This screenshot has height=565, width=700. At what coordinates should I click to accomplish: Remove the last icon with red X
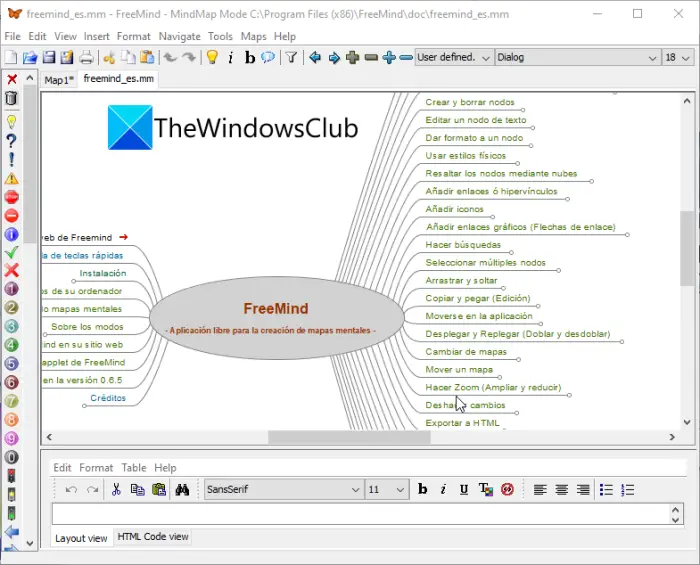point(12,79)
